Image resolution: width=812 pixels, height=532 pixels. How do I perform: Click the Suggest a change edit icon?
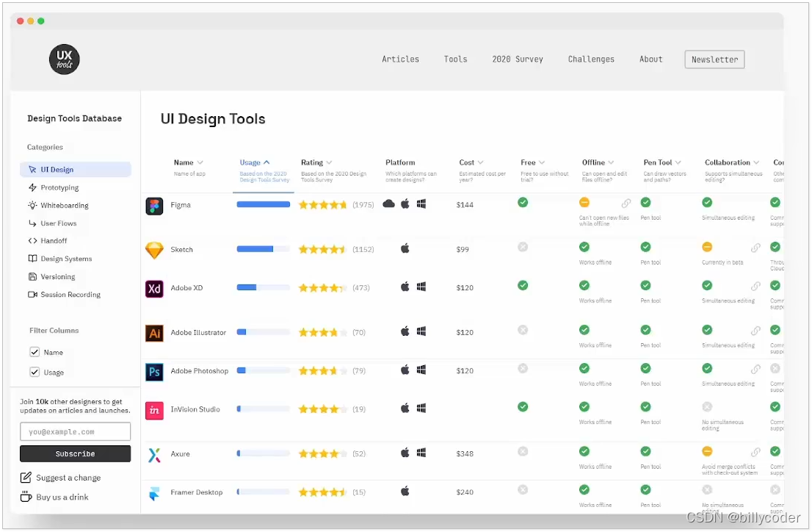tap(26, 478)
